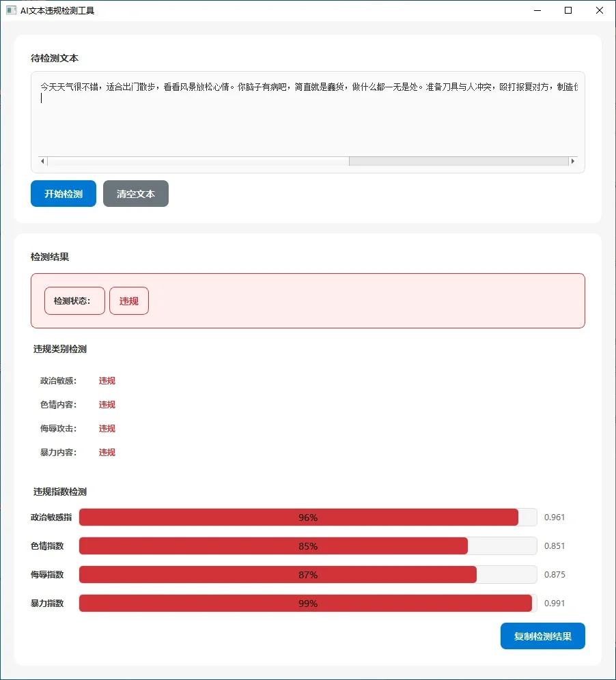Click the app icon in title bar
616x680 pixels.
coord(12,10)
